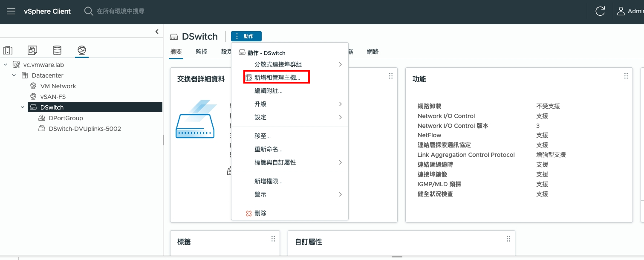Switch to Storage inventory view
644x260 pixels.
coord(57,50)
